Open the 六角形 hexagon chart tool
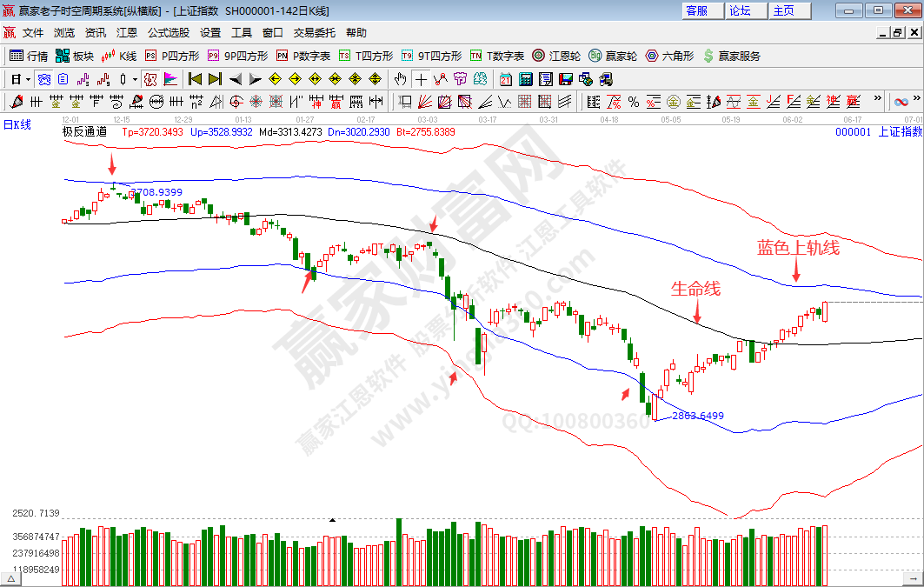This screenshot has width=924, height=587. (668, 56)
